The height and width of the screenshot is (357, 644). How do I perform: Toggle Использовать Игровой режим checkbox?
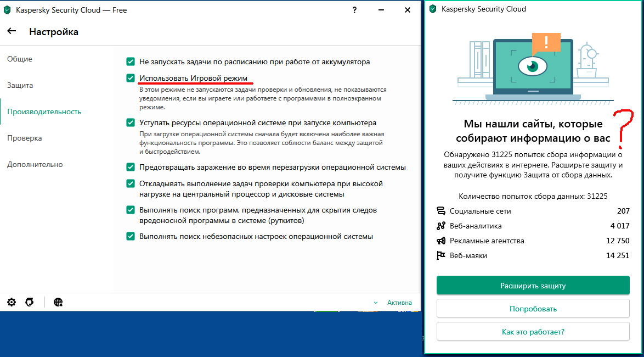click(x=131, y=78)
